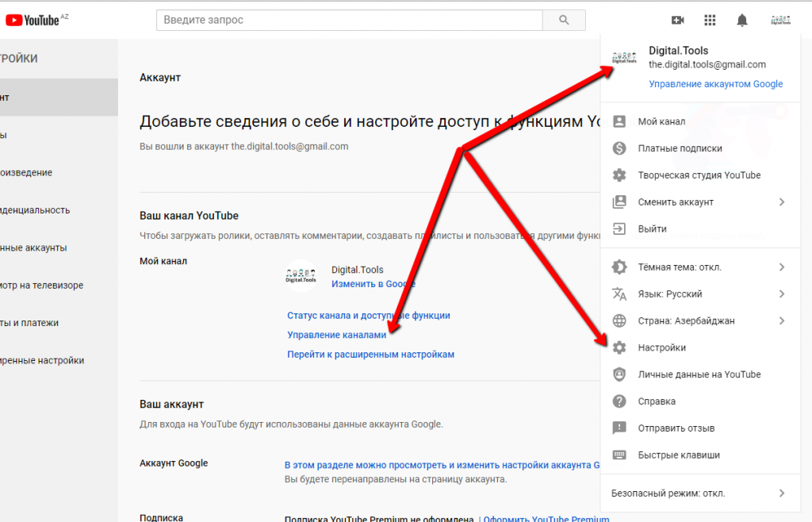The height and width of the screenshot is (522, 812).
Task: Select the highlighted account tab in settings sidebar
Action: [x=59, y=98]
